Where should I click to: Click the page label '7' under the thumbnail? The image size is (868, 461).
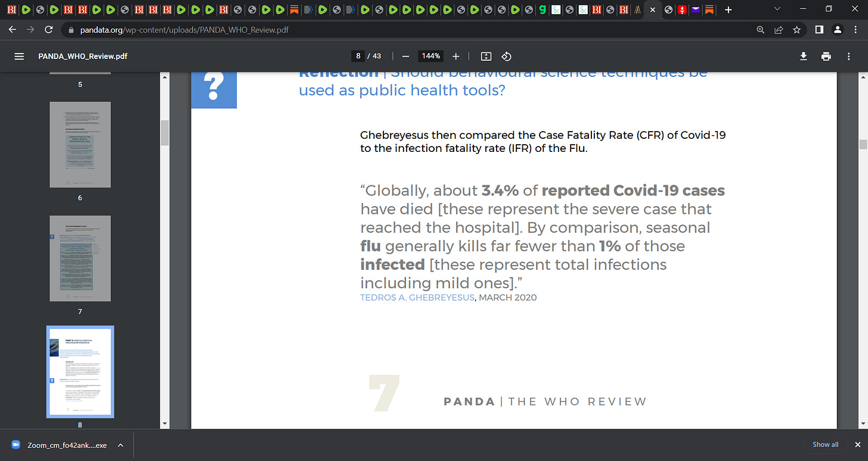click(80, 312)
